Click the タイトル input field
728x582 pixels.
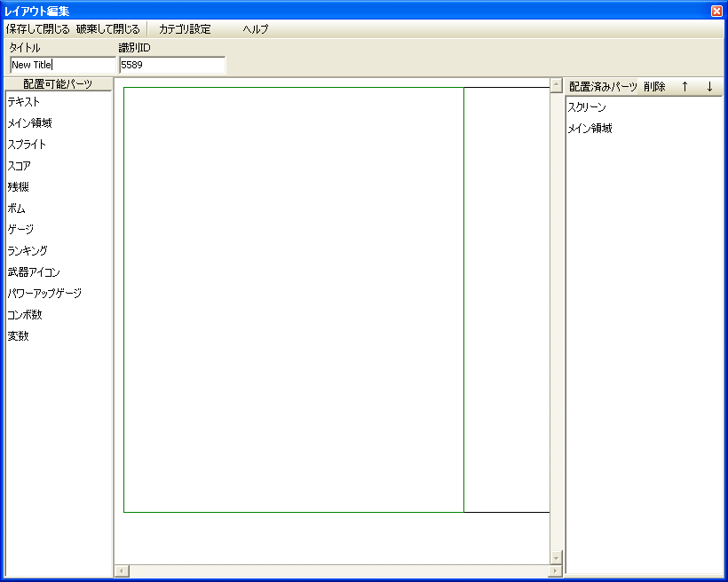(x=63, y=65)
